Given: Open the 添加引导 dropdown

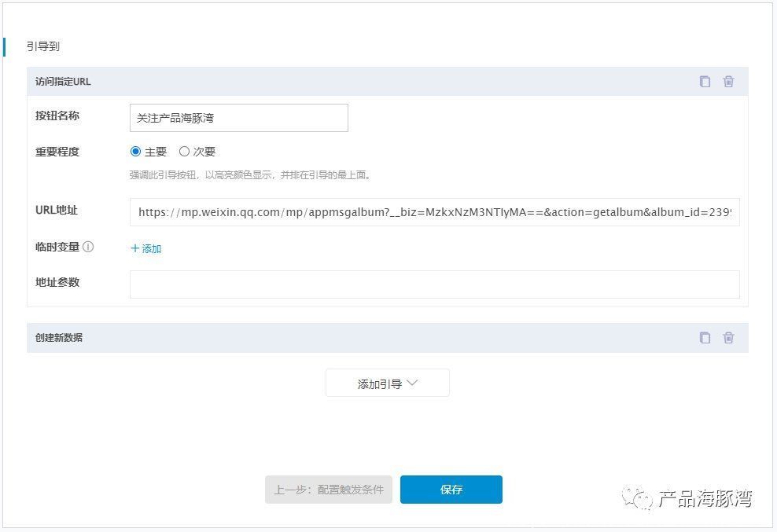Looking at the screenshot, I should [388, 383].
